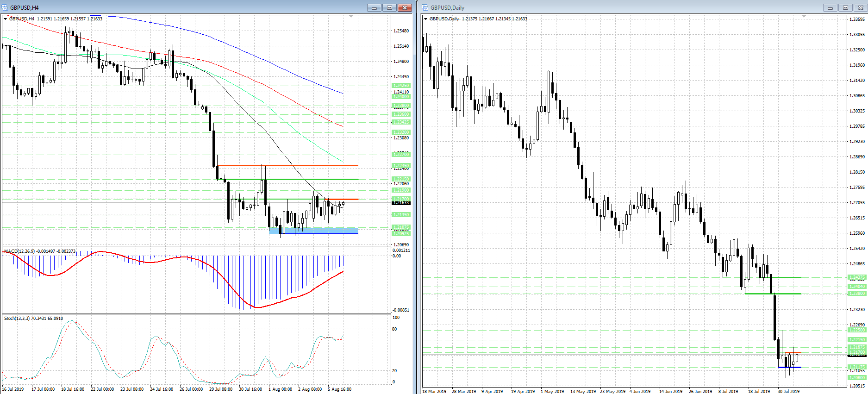Restore the GBPUSD,Daily chart window
The image size is (868, 394).
click(845, 7)
